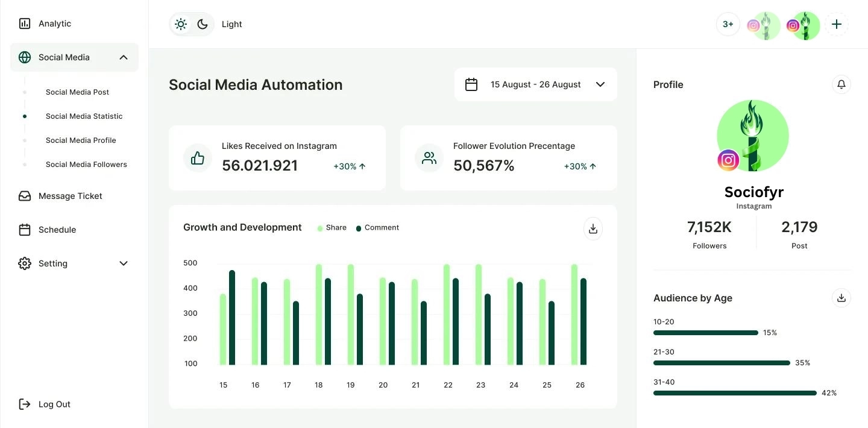Screen dimensions: 868x428
Task: Expand the Setting menu chevron
Action: click(124, 263)
